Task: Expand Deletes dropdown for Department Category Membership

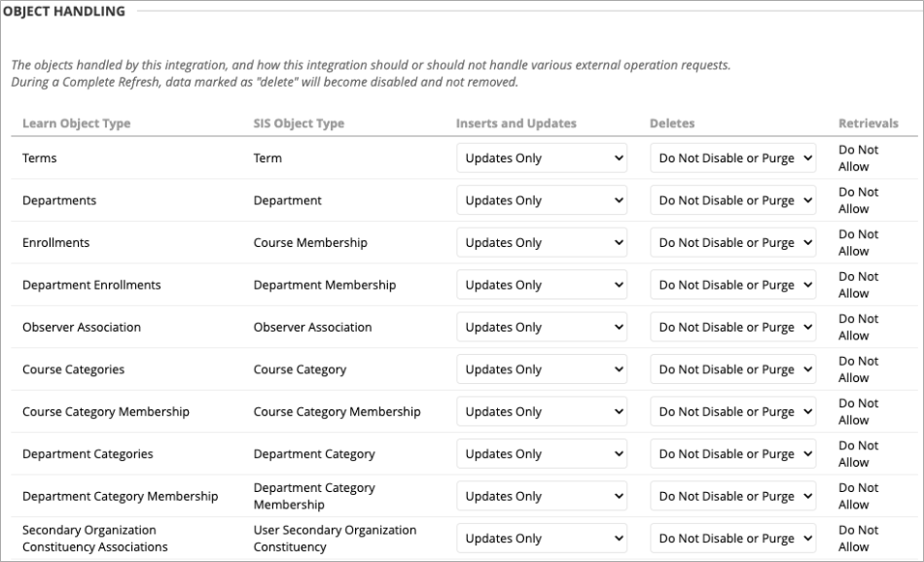Action: point(733,497)
